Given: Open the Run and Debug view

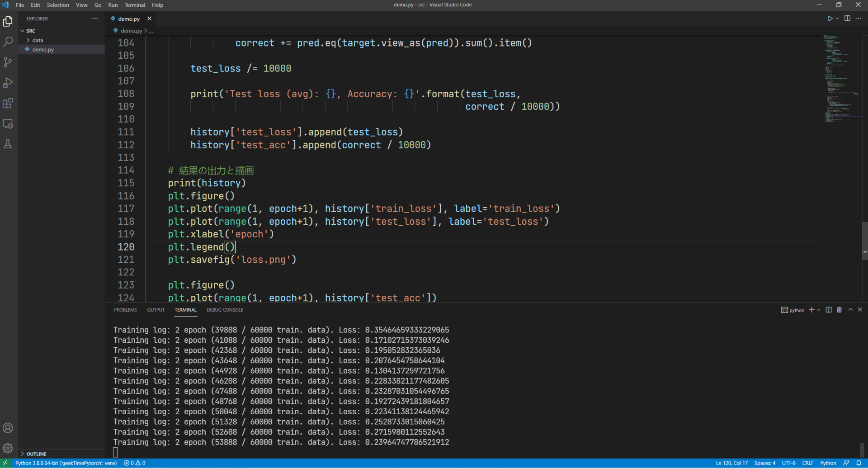Looking at the screenshot, I should pos(8,83).
